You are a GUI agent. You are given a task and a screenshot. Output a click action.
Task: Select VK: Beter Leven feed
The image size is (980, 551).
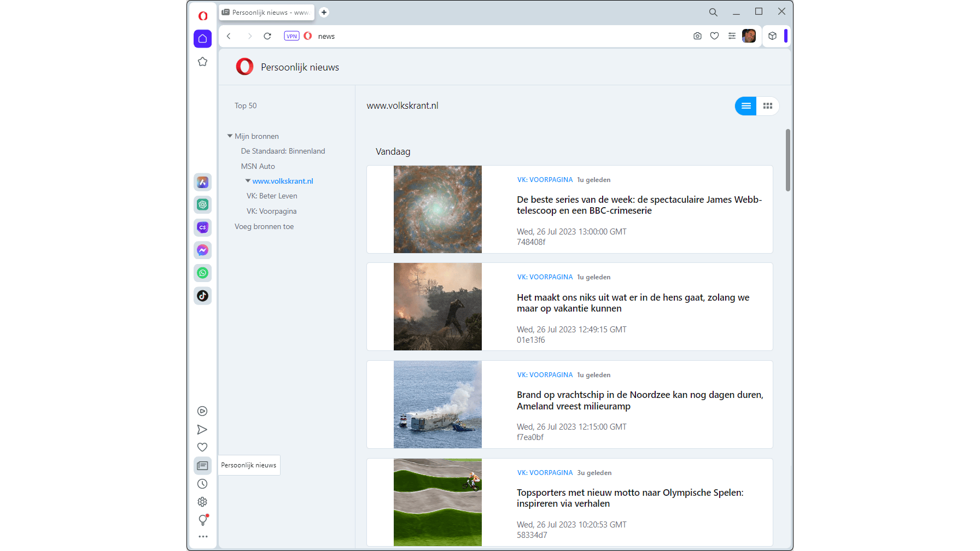coord(272,196)
